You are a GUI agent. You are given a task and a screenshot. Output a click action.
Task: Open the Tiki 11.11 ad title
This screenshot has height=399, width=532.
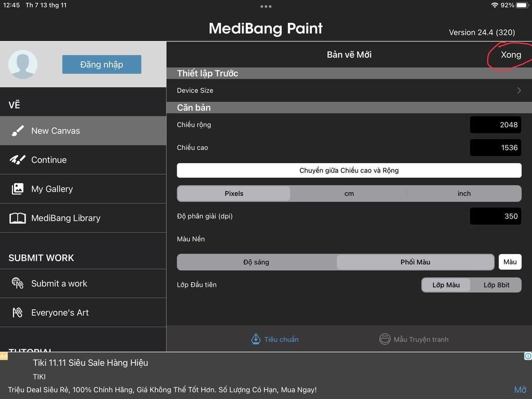90,363
